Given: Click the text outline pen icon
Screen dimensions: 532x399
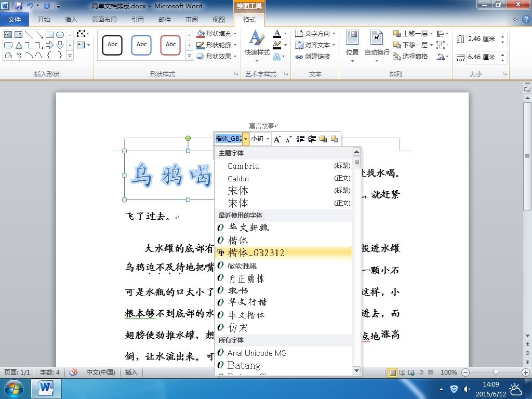Looking at the screenshot, I should [x=277, y=45].
